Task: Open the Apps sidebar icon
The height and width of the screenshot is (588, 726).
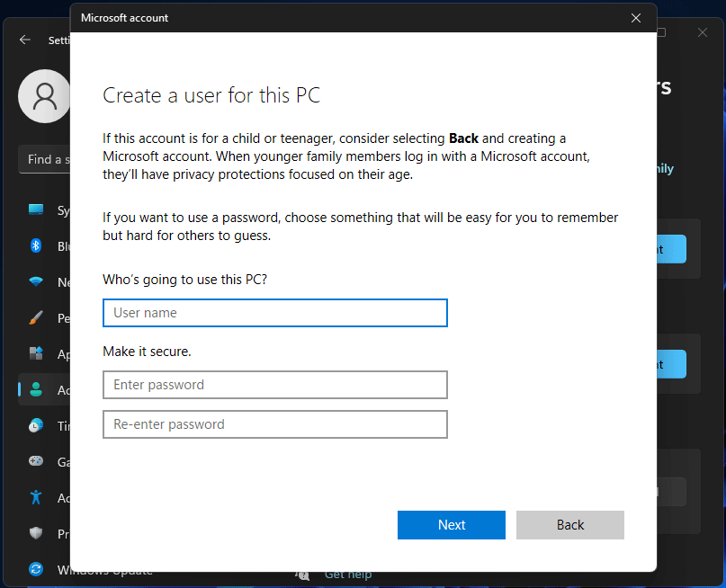Action: pyautogui.click(x=36, y=353)
